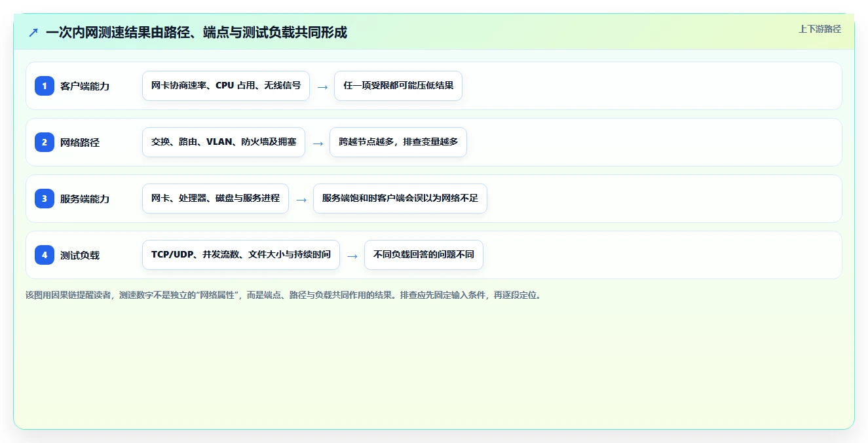Select the 服务端能力 row label
Image resolution: width=868 pixels, height=443 pixels.
[x=85, y=199]
